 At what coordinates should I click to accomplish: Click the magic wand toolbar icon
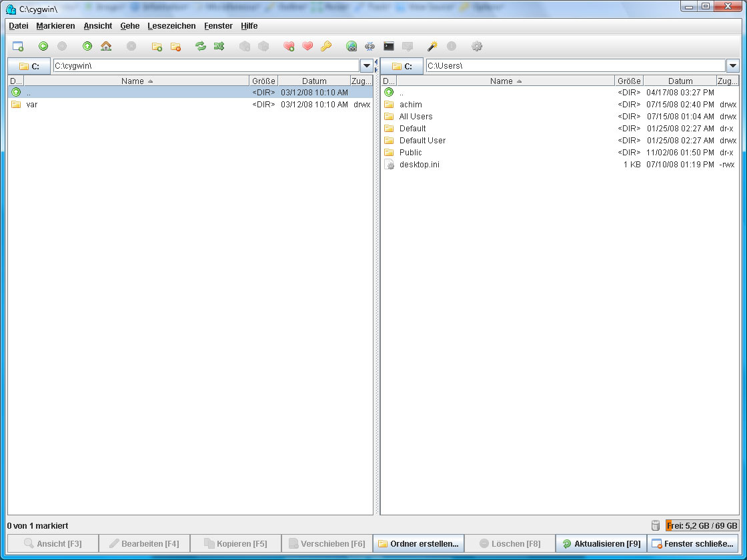pyautogui.click(x=433, y=46)
